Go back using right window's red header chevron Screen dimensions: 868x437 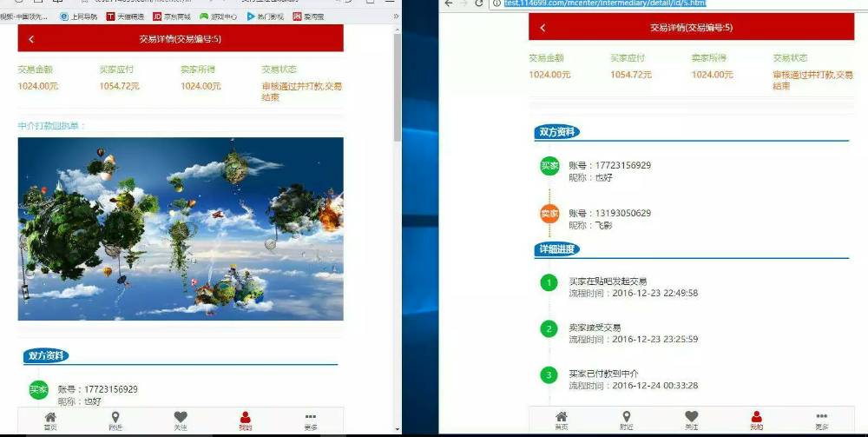(542, 28)
